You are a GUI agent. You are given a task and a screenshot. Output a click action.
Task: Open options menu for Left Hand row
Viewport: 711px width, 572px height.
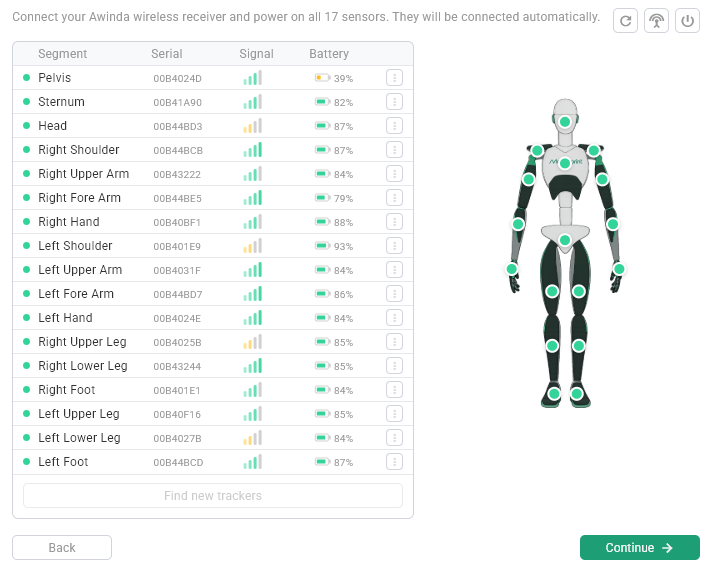click(394, 318)
